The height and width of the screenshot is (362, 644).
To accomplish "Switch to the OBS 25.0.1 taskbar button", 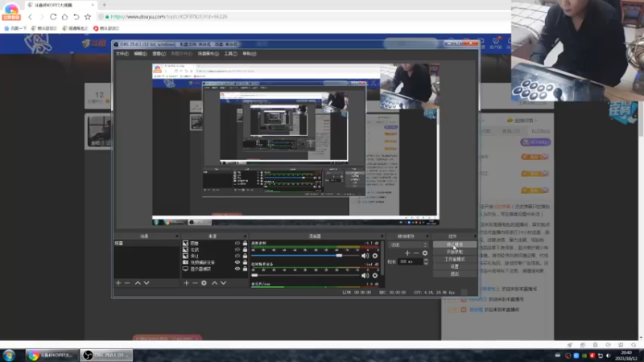I will tap(106, 356).
